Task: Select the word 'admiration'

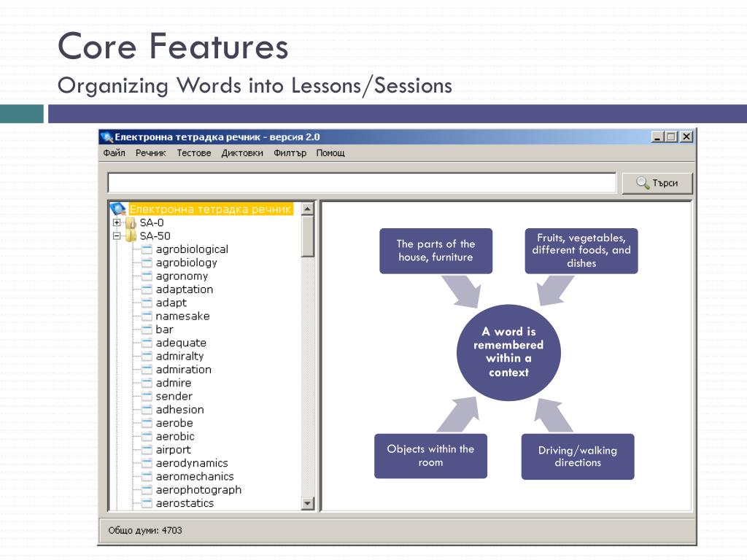Action: pos(183,369)
